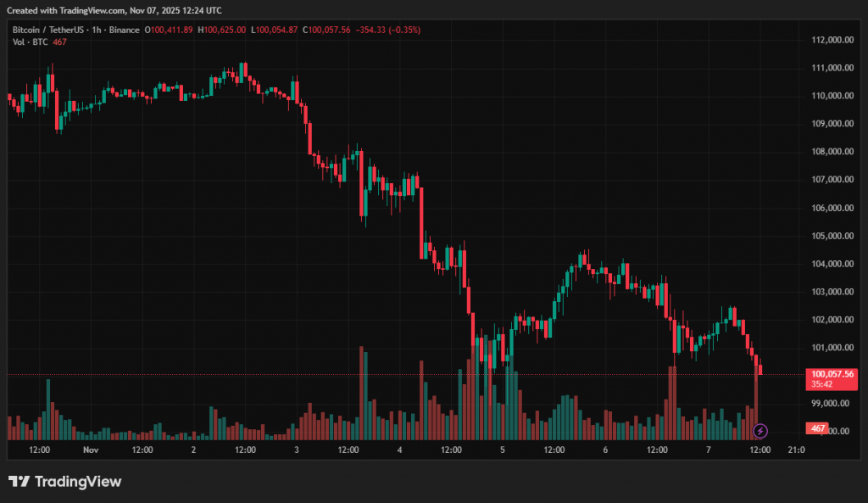The width and height of the screenshot is (868, 503).
Task: Click the purple lightning bolt event icon
Action: tap(760, 431)
